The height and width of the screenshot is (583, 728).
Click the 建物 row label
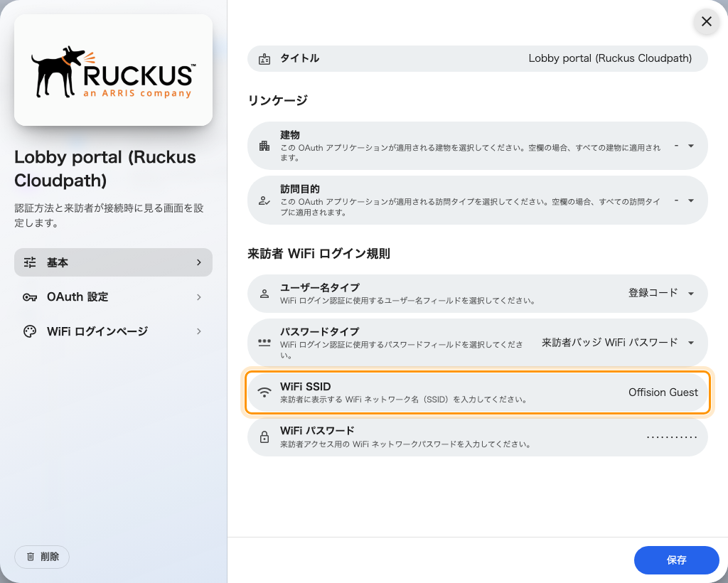point(290,135)
